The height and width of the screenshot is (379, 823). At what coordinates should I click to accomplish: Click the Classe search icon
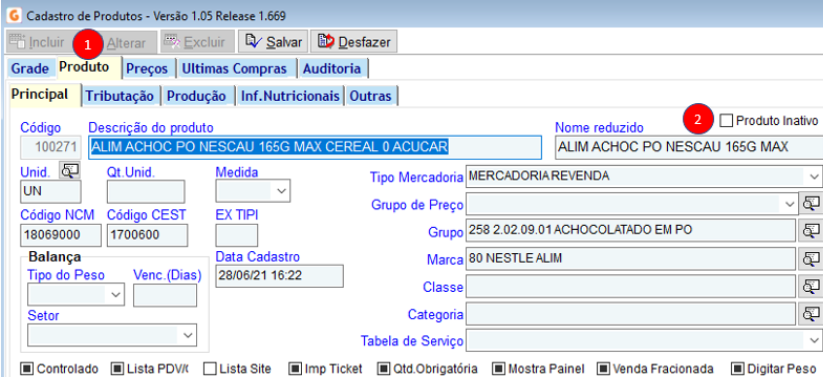pos(811,286)
